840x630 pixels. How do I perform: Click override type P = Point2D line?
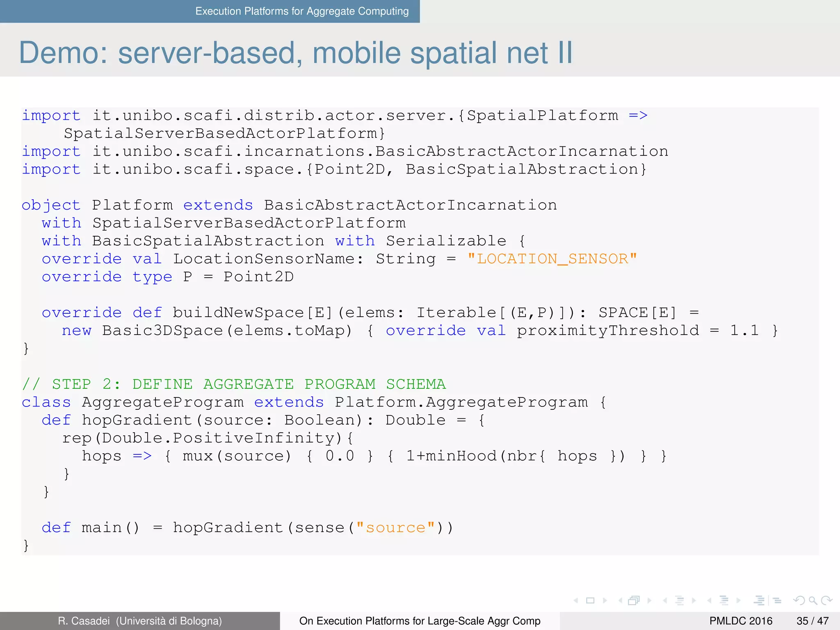168,277
